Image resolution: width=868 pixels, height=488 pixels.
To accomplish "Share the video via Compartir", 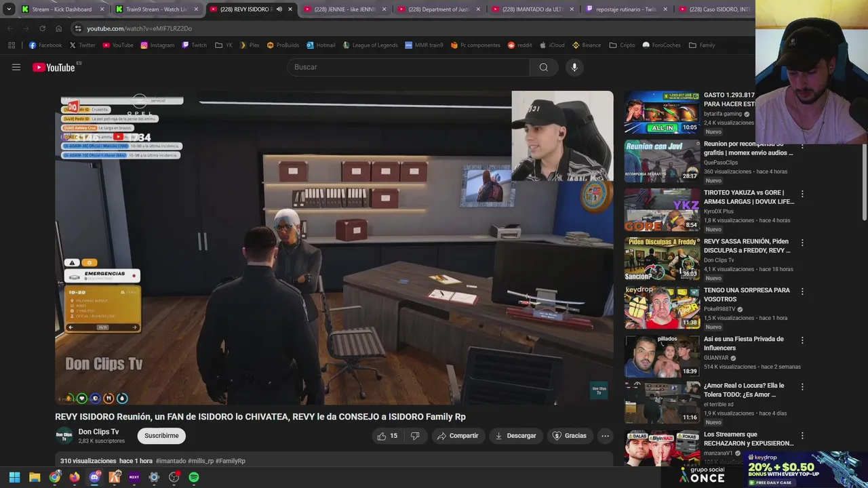I will click(x=458, y=436).
